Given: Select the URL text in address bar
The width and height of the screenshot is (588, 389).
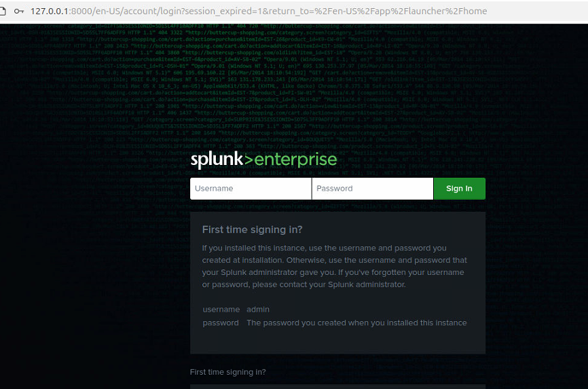Looking at the screenshot, I should click(x=259, y=12).
